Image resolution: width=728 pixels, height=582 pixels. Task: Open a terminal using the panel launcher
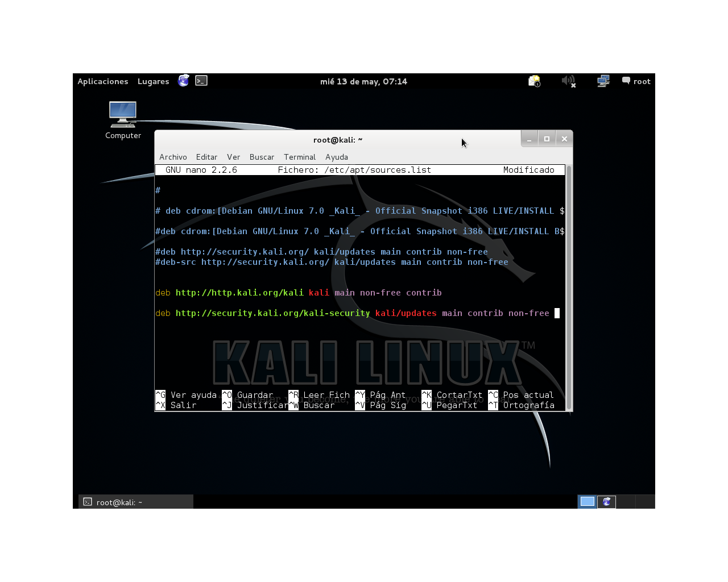tap(201, 80)
